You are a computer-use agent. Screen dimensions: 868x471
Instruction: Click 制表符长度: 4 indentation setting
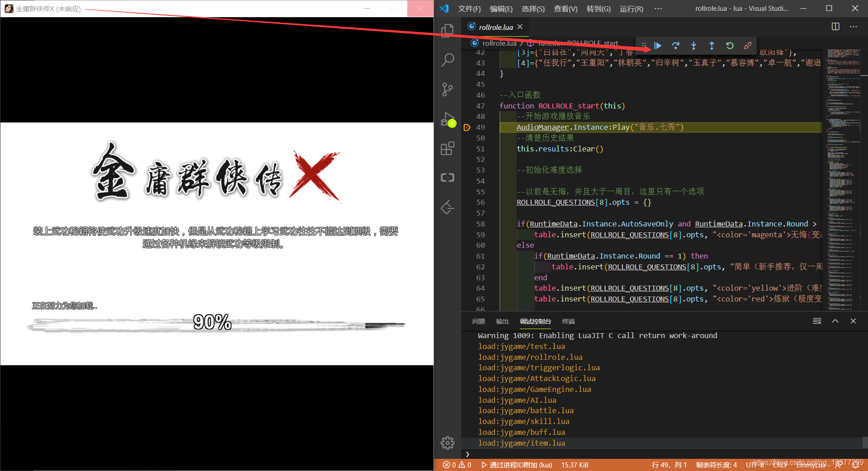tap(717, 465)
